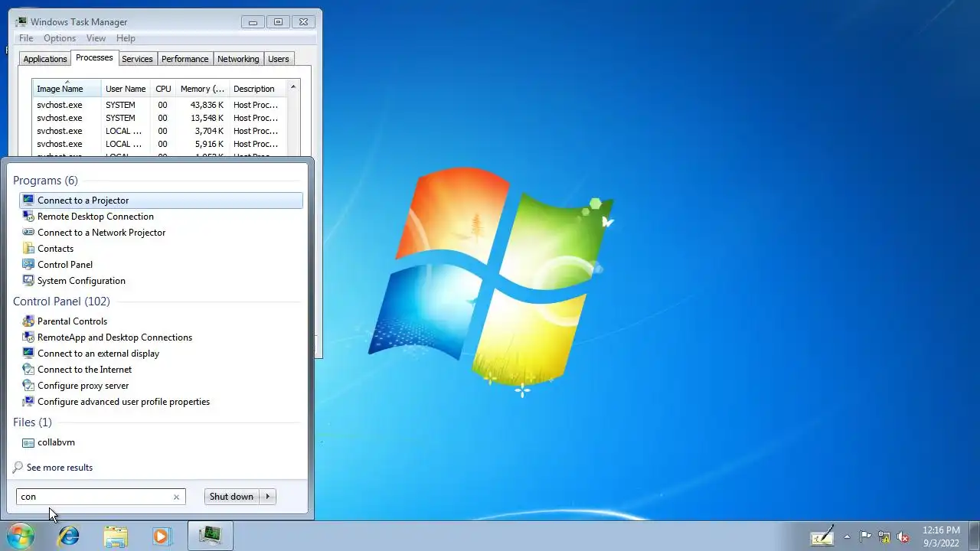980x551 pixels.
Task: Click the process list scroll-up arrow
Action: (x=293, y=86)
